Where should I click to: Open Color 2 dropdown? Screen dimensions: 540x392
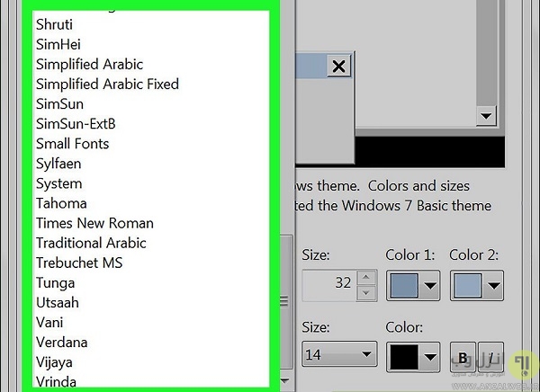point(477,286)
